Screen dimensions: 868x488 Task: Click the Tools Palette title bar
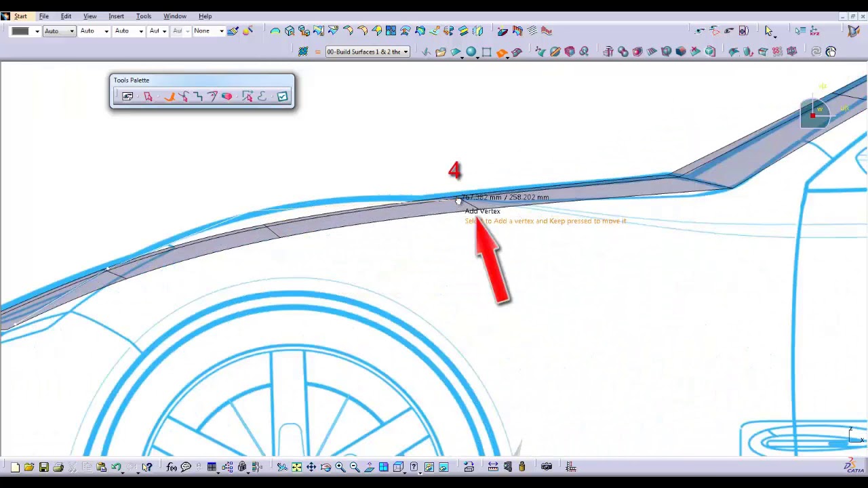click(x=202, y=80)
